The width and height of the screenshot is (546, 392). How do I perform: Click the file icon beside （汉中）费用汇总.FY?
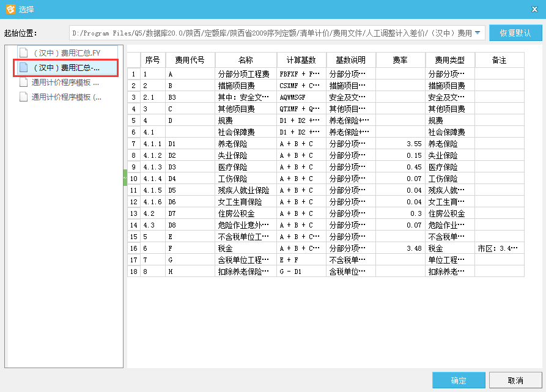click(24, 53)
